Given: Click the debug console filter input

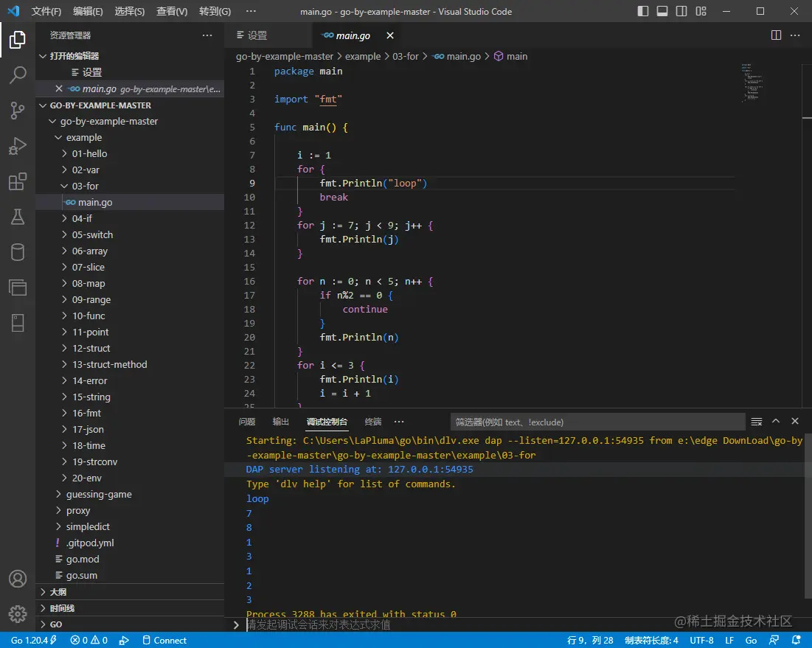Looking at the screenshot, I should coord(597,422).
